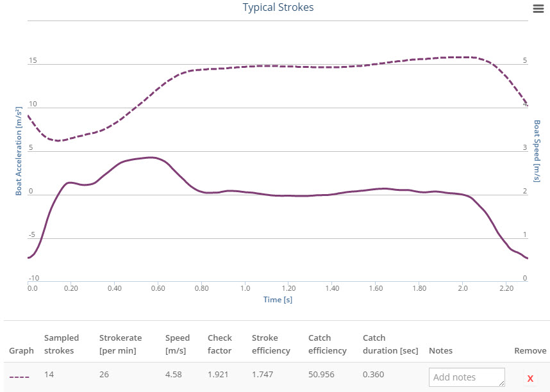The width and height of the screenshot is (550, 392).
Task: Open the chart context menu hamburger icon
Action: click(x=538, y=8)
